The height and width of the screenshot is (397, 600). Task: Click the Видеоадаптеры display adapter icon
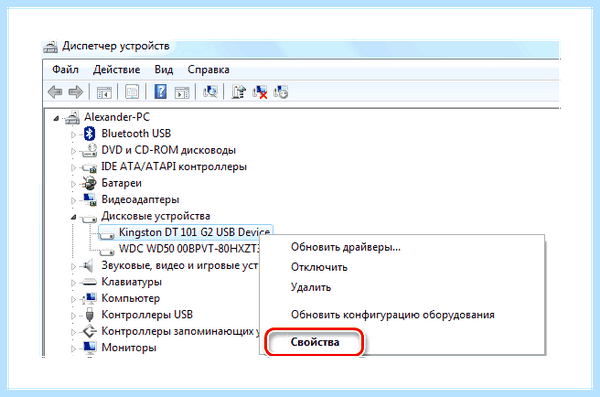tap(90, 199)
